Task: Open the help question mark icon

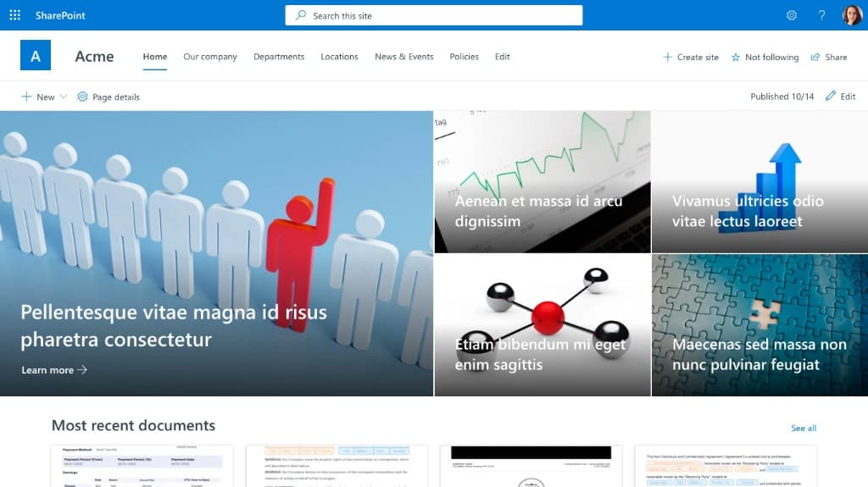Action: click(821, 15)
